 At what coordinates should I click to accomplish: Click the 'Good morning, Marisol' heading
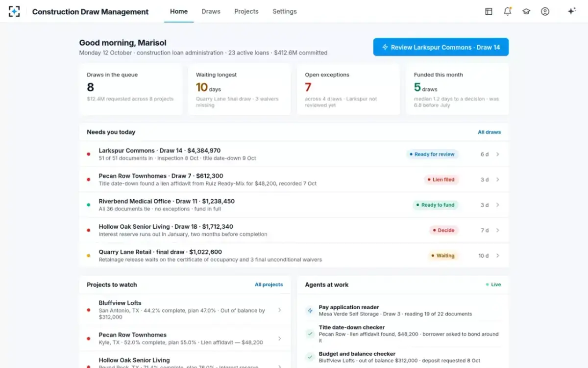123,43
